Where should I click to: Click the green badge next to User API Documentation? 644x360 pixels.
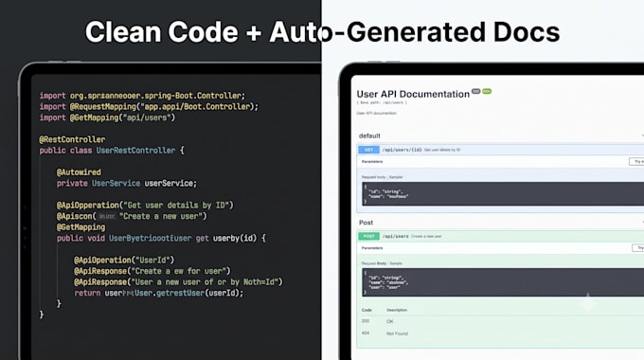coord(487,91)
